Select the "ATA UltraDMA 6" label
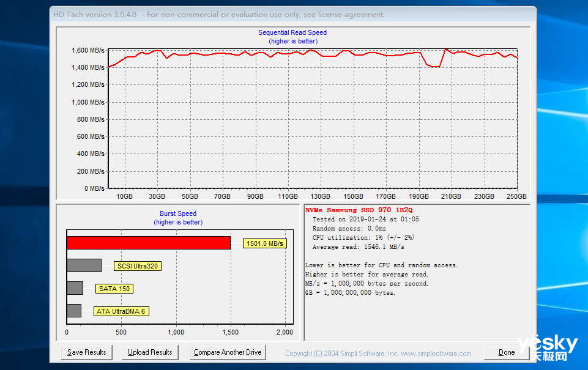This screenshot has height=370, width=588. tap(121, 311)
